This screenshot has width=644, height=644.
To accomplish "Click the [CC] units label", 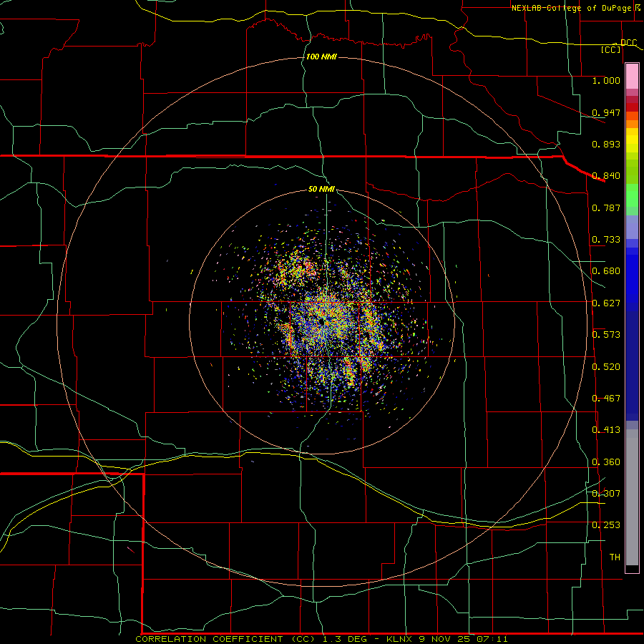I will [x=611, y=49].
